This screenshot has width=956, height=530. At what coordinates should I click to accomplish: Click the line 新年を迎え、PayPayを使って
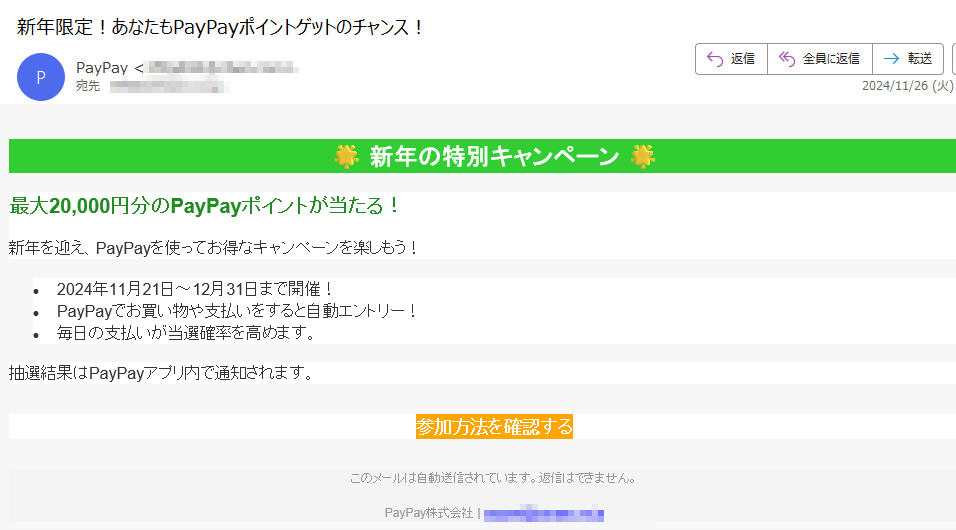click(213, 248)
